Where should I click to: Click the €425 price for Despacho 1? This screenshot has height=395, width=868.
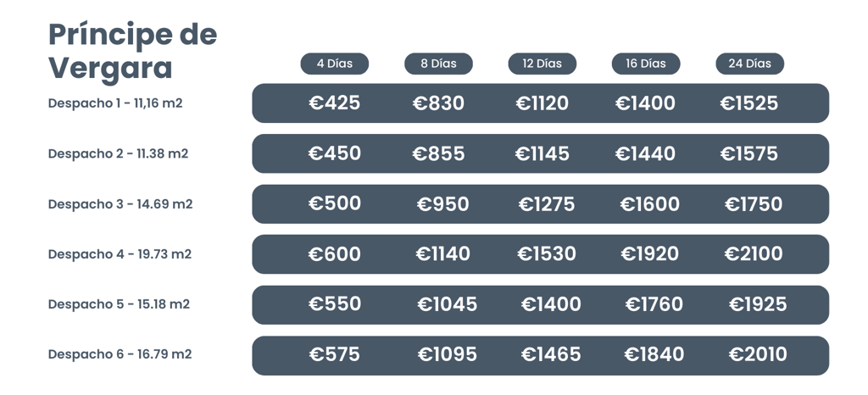click(334, 103)
